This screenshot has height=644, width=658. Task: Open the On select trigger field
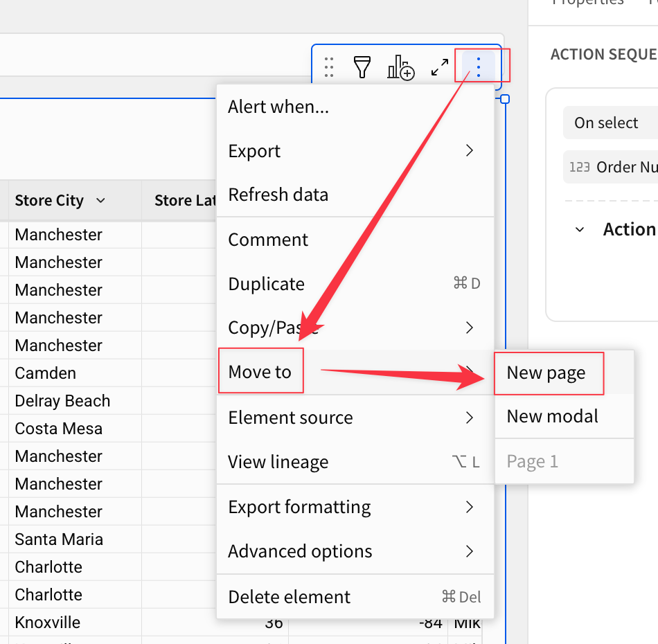pyautogui.click(x=611, y=123)
